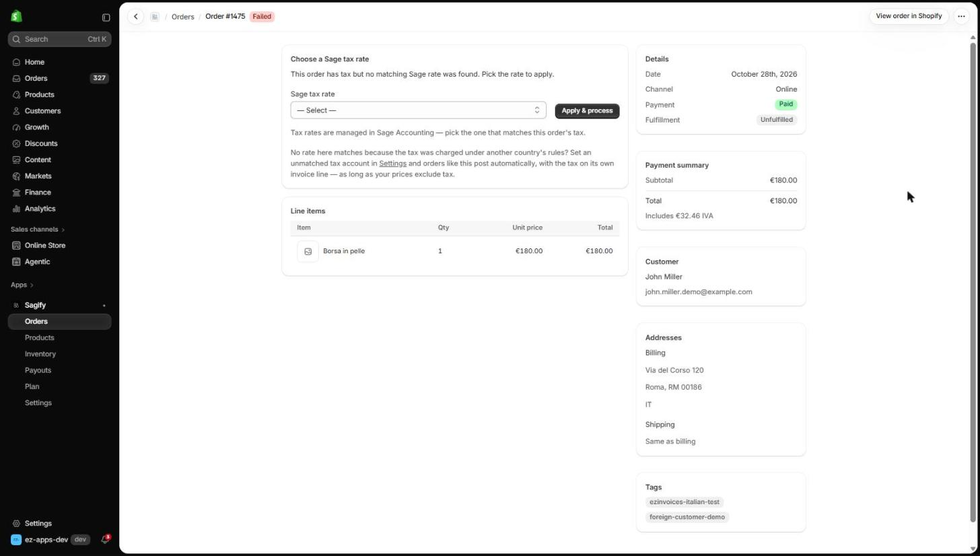980x556 pixels.
Task: Click the app icon in breadcrumb
Action: tap(155, 17)
